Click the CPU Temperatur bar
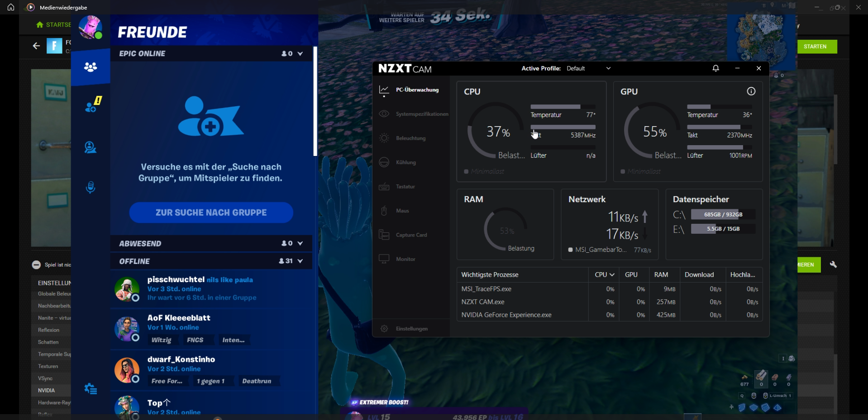868x420 pixels. coord(563,107)
